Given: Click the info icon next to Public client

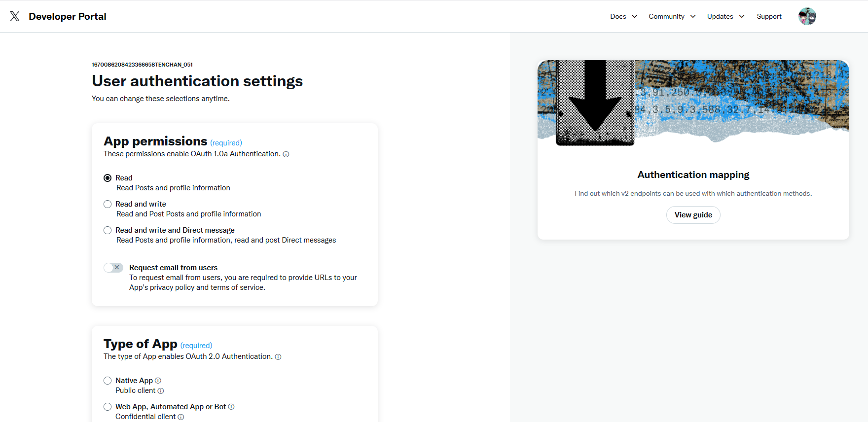Looking at the screenshot, I should coord(161,391).
